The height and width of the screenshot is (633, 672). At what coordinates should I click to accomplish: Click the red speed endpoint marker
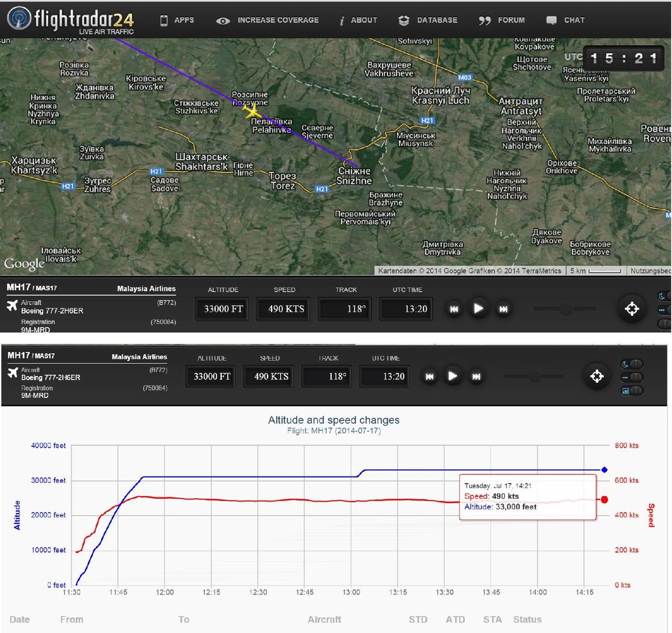click(x=604, y=499)
